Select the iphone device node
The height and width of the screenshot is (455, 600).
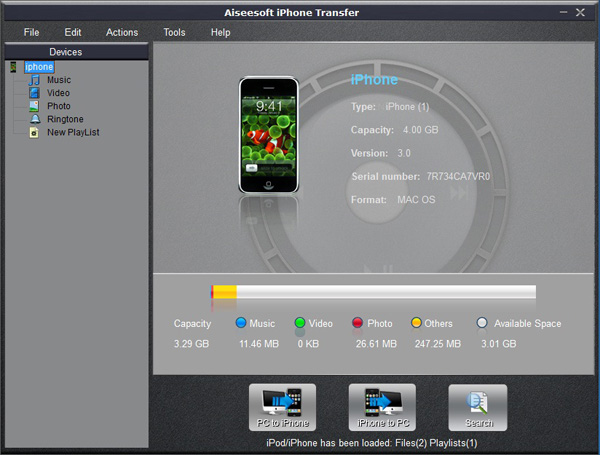pos(39,67)
